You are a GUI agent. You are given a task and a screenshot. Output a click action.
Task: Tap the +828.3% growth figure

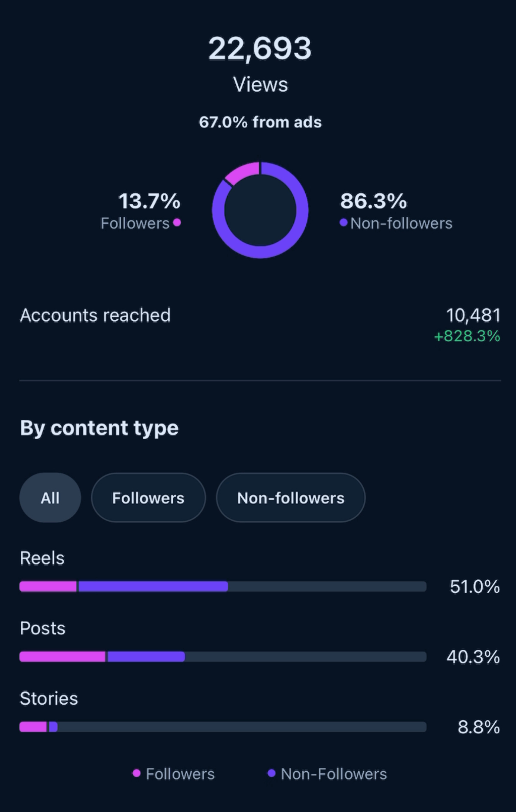[x=467, y=336]
